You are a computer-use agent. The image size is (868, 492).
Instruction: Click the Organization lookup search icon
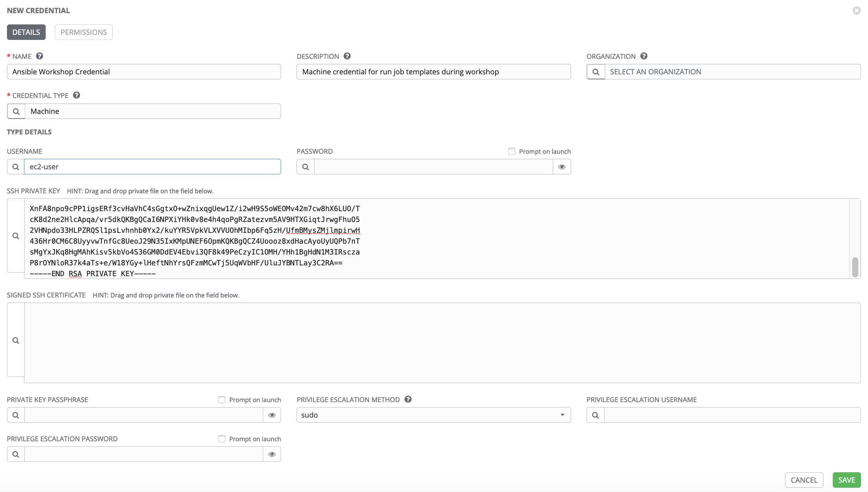pos(596,72)
